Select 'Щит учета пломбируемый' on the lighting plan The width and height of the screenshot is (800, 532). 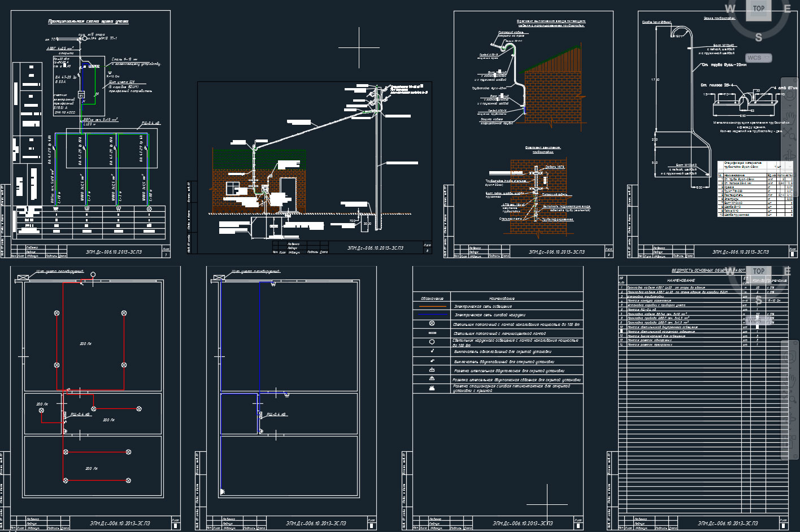pyautogui.click(x=59, y=272)
